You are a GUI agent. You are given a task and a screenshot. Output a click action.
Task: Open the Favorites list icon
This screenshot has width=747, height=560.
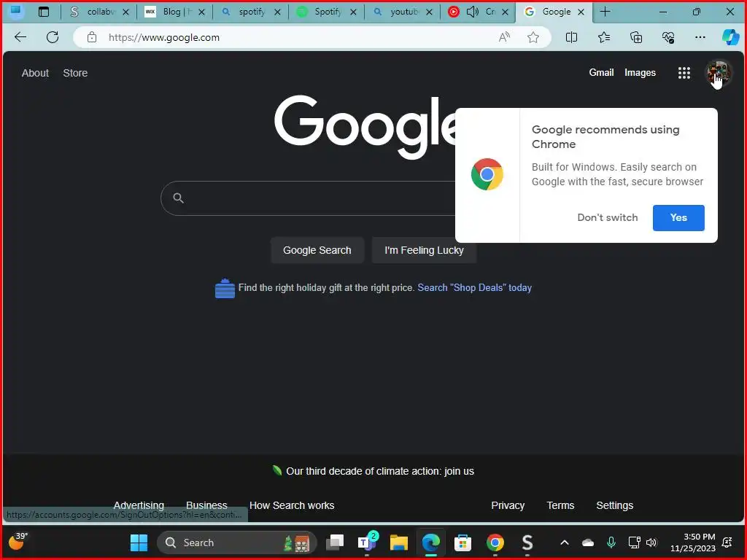604,37
